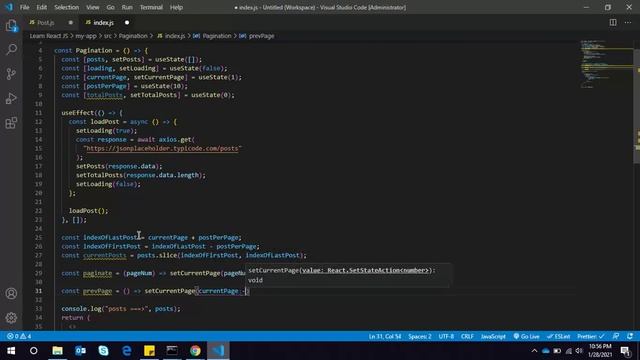Click the ESLint status bar item
The width and height of the screenshot is (640, 360).
click(x=559, y=336)
